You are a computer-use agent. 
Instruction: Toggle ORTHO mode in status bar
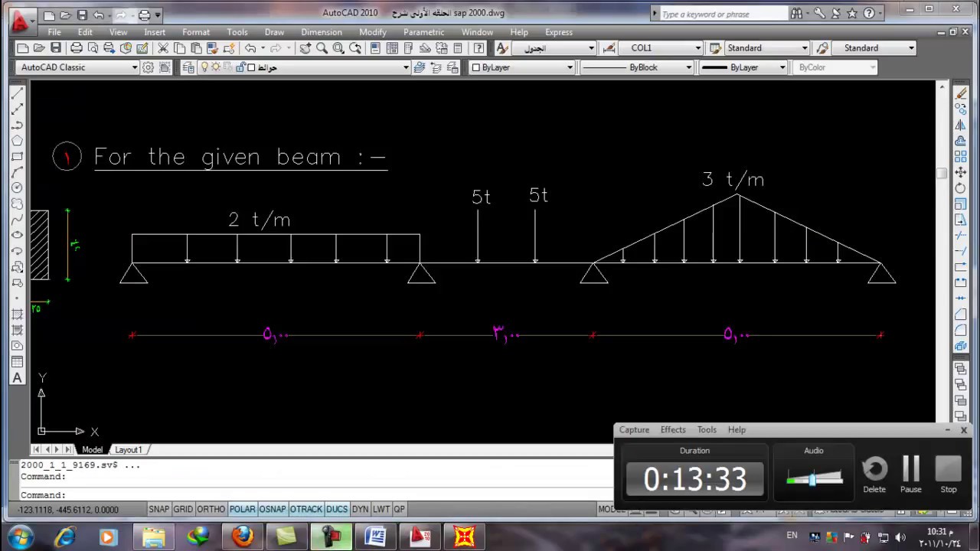[x=211, y=509]
